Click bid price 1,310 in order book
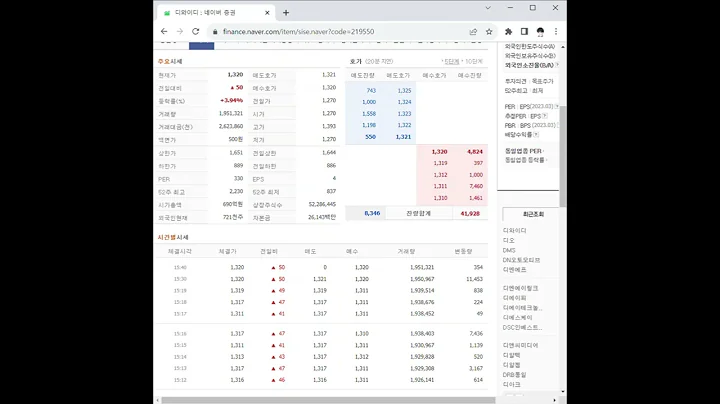 pyautogui.click(x=440, y=198)
